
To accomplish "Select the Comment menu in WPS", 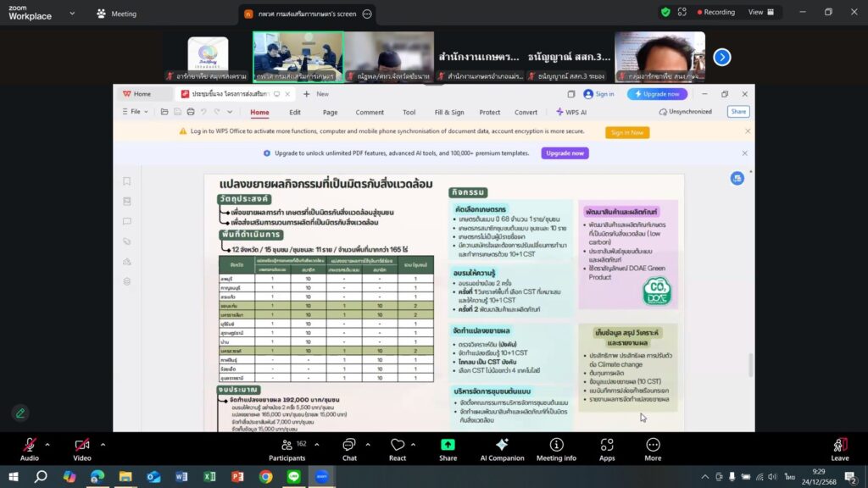I will [370, 112].
